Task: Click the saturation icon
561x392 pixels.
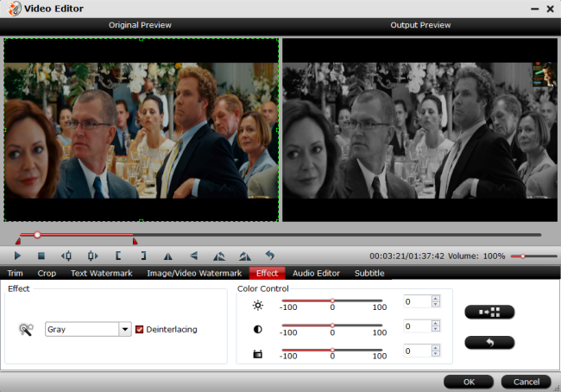Action: pyautogui.click(x=257, y=354)
